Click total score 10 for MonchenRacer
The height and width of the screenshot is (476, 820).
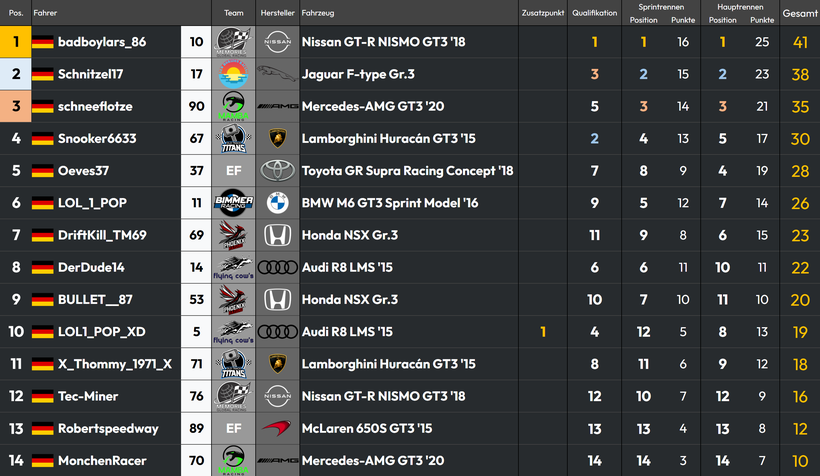800,461
